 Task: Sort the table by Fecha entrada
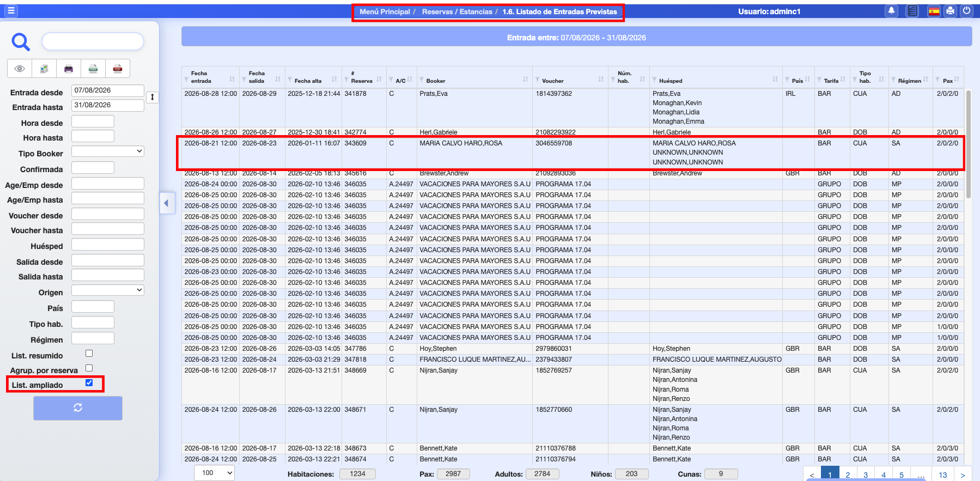tap(232, 80)
